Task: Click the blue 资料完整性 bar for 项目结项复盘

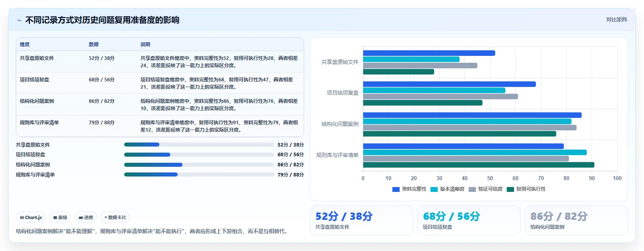Action: (449, 84)
